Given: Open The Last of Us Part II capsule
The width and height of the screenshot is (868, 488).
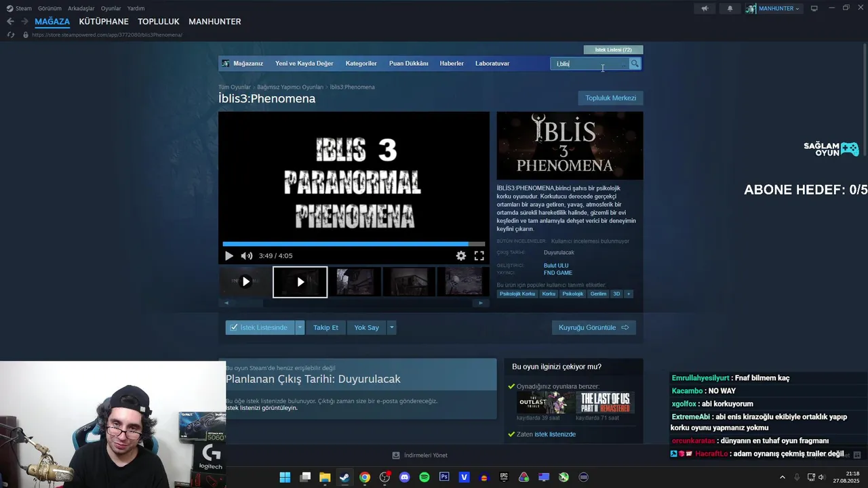Looking at the screenshot, I should 606,403.
